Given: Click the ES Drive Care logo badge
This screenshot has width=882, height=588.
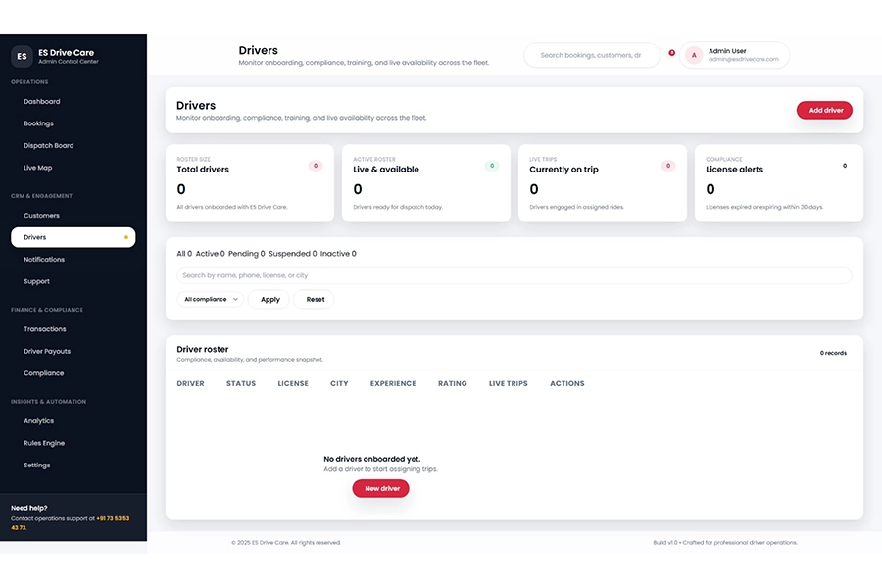Looking at the screenshot, I should coord(21,55).
